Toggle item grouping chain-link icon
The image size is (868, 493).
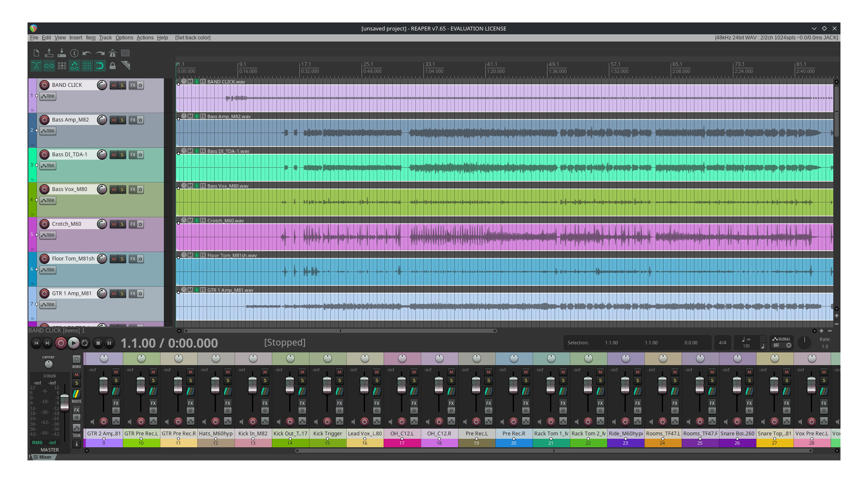click(49, 66)
